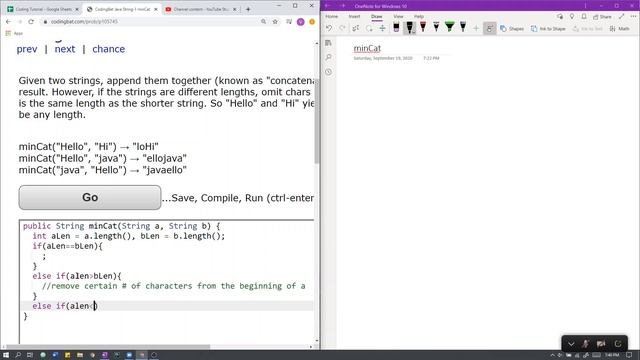Click the Share button in OneNote
The width and height of the screenshot is (640, 360).
(602, 17)
